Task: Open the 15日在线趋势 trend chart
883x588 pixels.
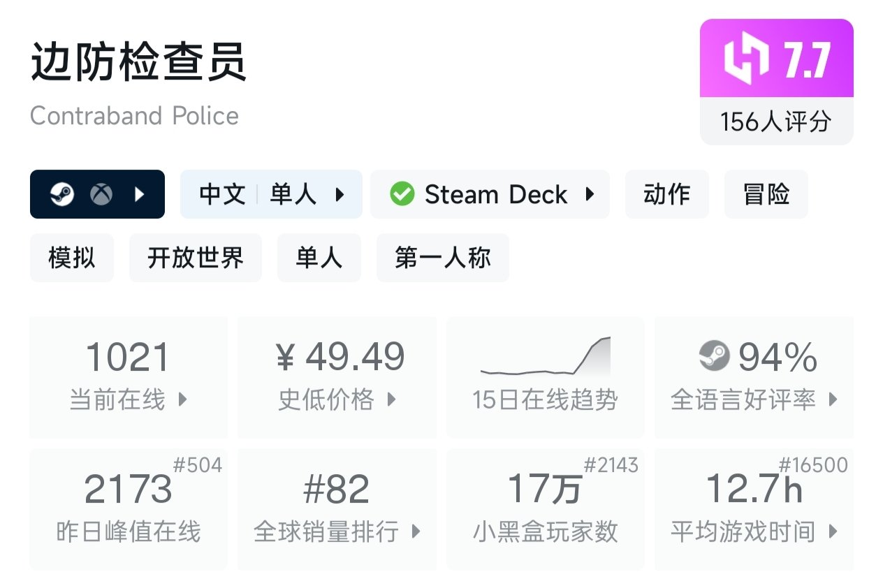Action: 545,377
